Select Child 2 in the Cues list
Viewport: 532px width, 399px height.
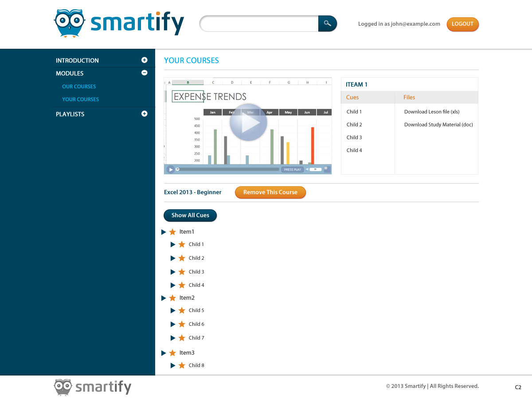(354, 125)
